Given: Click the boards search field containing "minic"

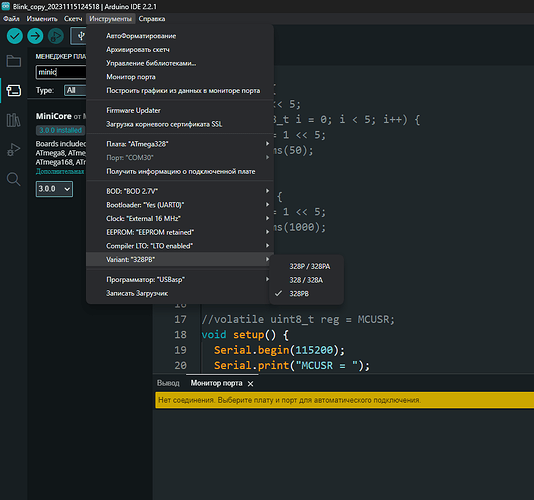Looking at the screenshot, I should pyautogui.click(x=61, y=72).
